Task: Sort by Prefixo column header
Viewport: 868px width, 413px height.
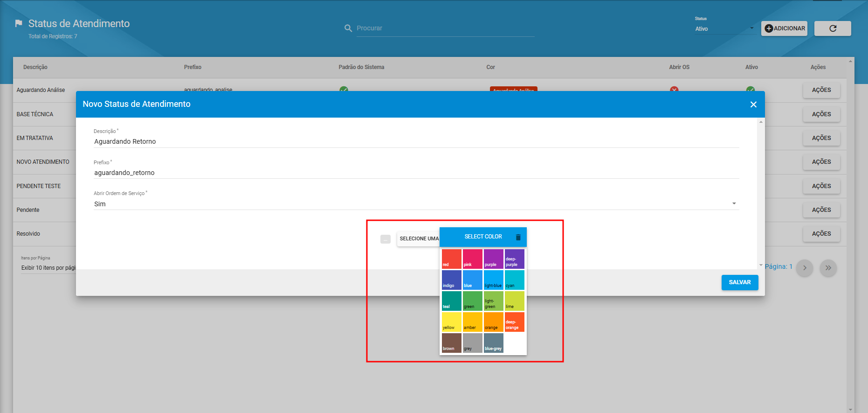Action: (193, 67)
